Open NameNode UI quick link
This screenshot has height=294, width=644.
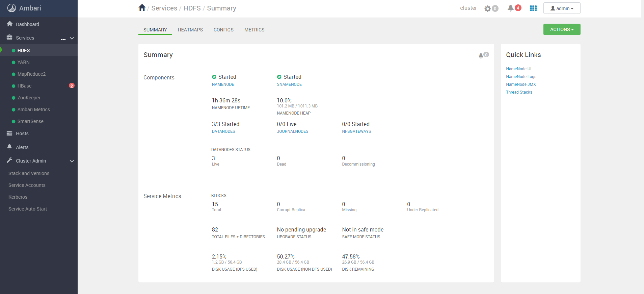tap(518, 69)
